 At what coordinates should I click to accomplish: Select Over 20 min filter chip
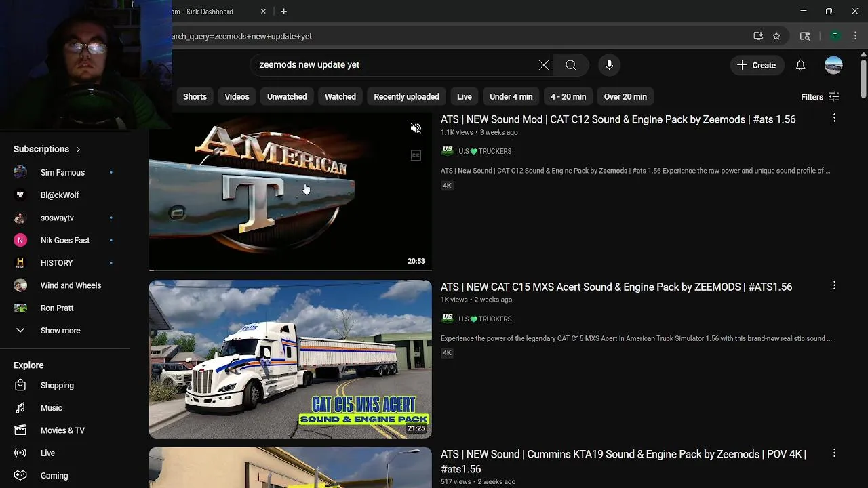click(625, 96)
